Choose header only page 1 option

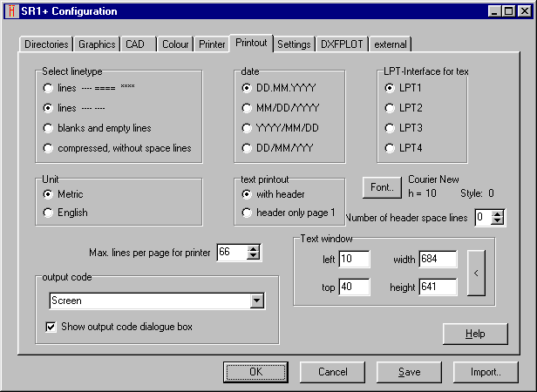click(248, 213)
